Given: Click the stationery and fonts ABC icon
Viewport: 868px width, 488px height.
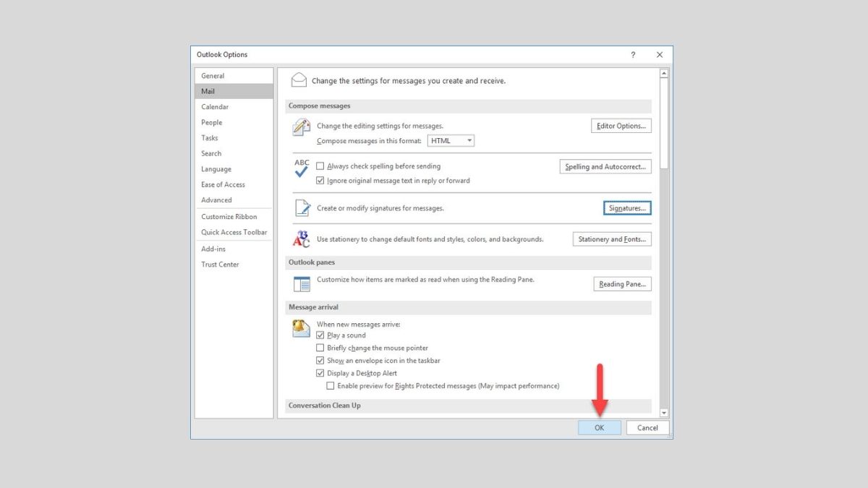Looking at the screenshot, I should 301,239.
